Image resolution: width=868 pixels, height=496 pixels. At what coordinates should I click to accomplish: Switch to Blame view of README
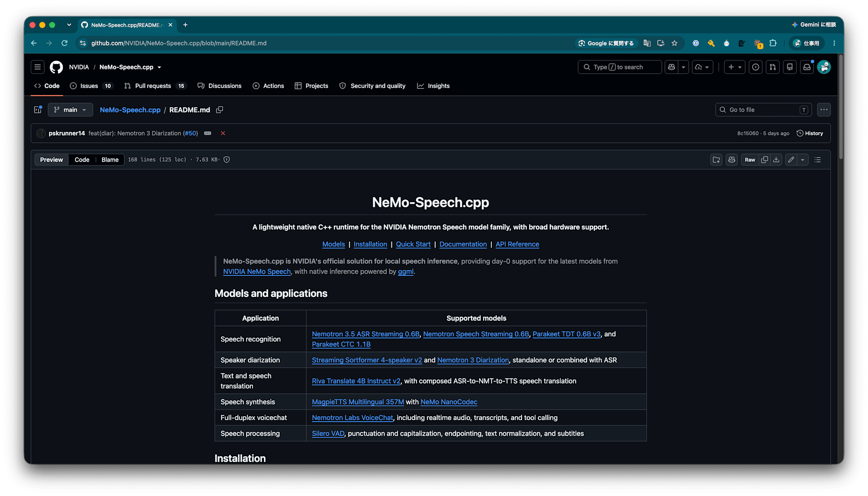tap(110, 160)
